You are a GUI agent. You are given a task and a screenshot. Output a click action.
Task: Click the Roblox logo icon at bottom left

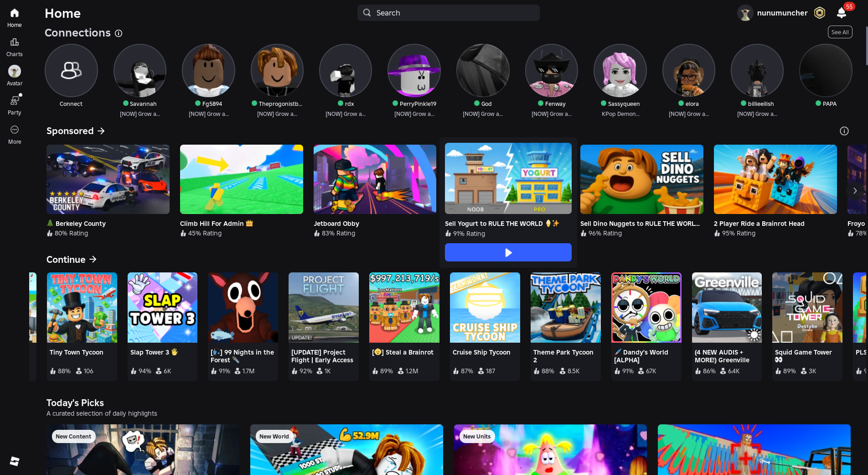pos(15,461)
